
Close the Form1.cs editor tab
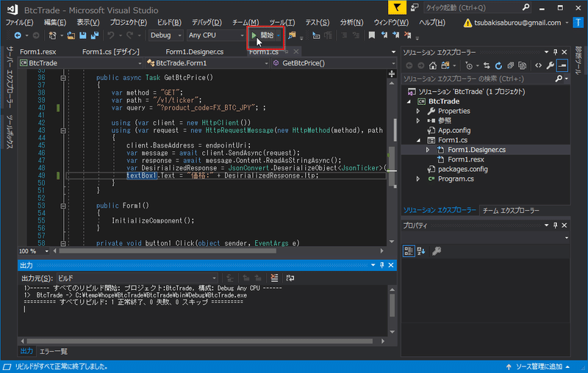point(296,51)
